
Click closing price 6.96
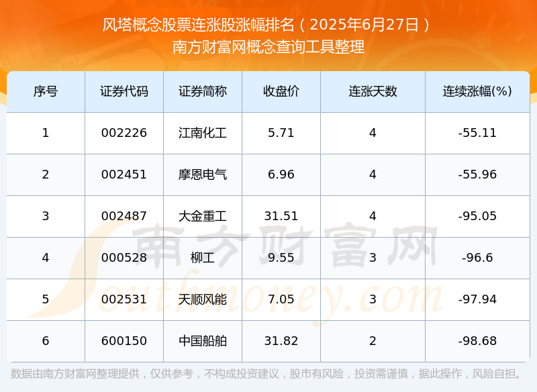point(281,175)
